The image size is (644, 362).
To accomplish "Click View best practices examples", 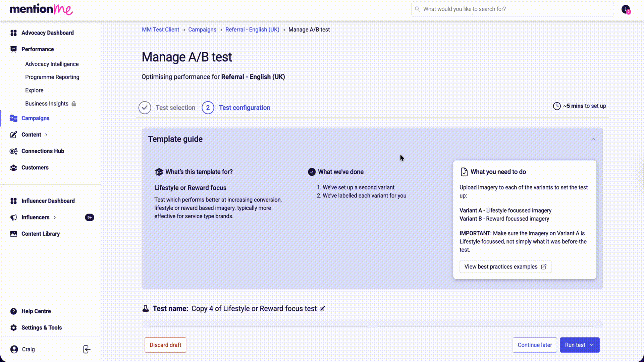I will (x=505, y=266).
